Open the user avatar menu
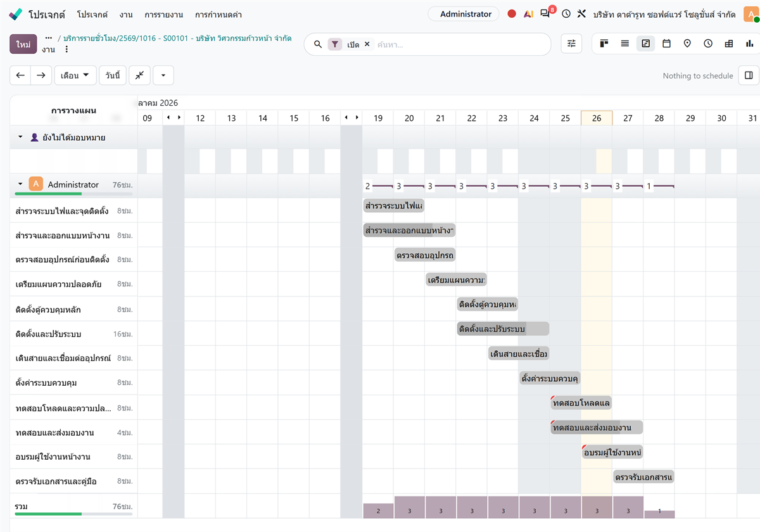This screenshot has width=760, height=532. coord(751,14)
